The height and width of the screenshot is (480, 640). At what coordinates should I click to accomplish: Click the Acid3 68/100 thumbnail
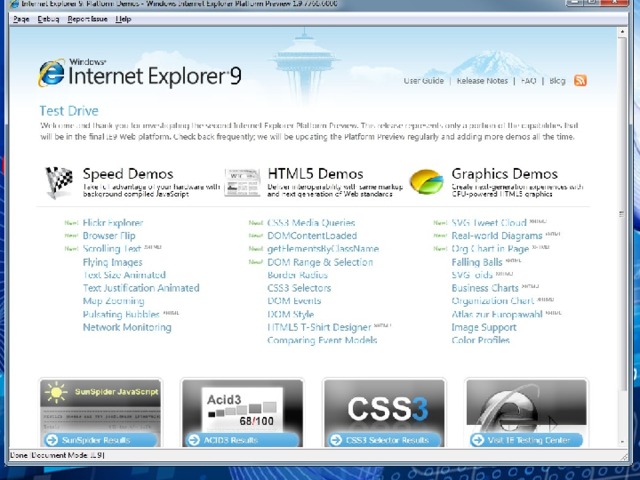(242, 406)
